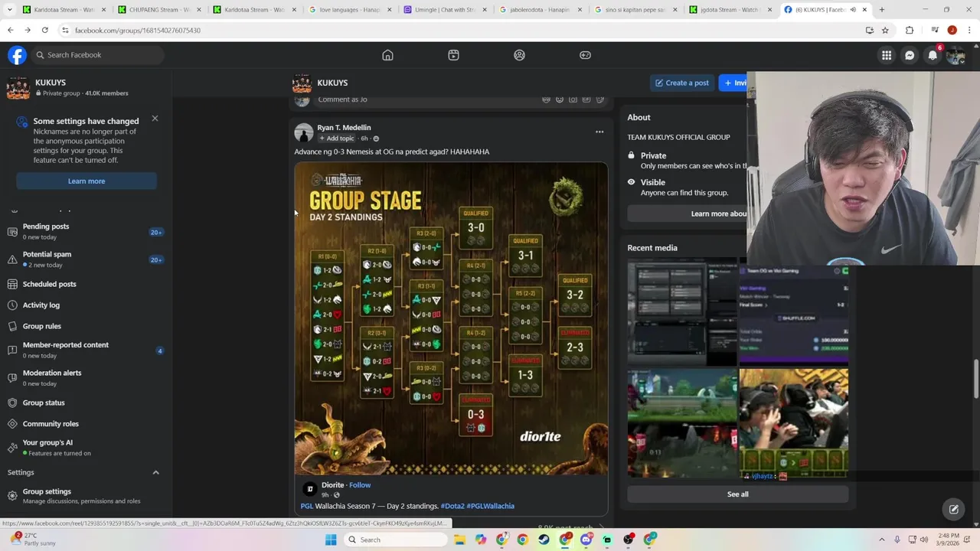This screenshot has width=980, height=551.
Task: Click avatar sticker icon in comment box
Action: (546, 99)
